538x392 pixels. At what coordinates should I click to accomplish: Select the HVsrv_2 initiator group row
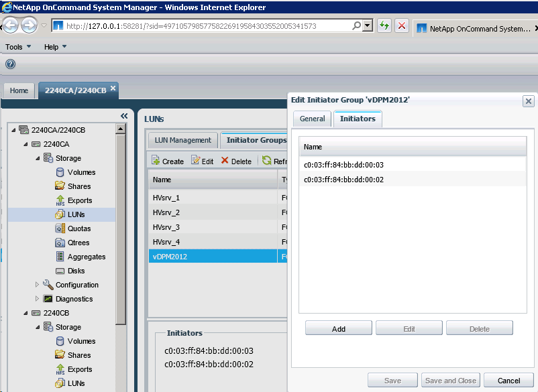click(218, 212)
